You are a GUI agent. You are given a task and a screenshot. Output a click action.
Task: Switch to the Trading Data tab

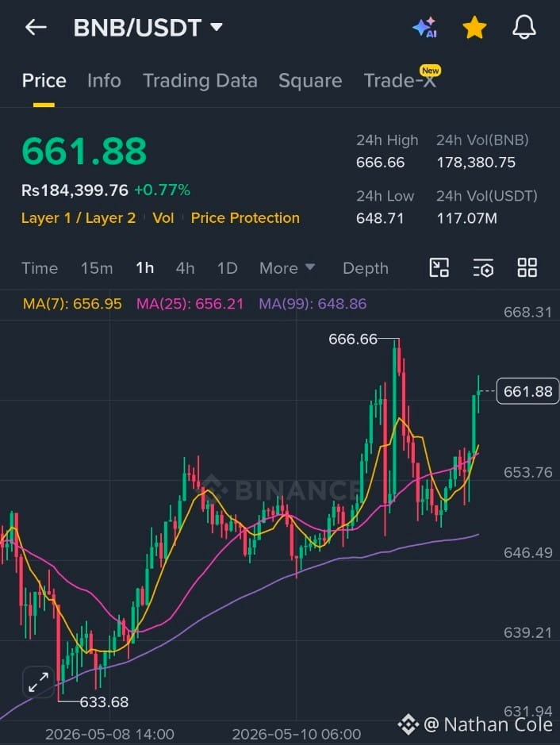click(x=200, y=81)
